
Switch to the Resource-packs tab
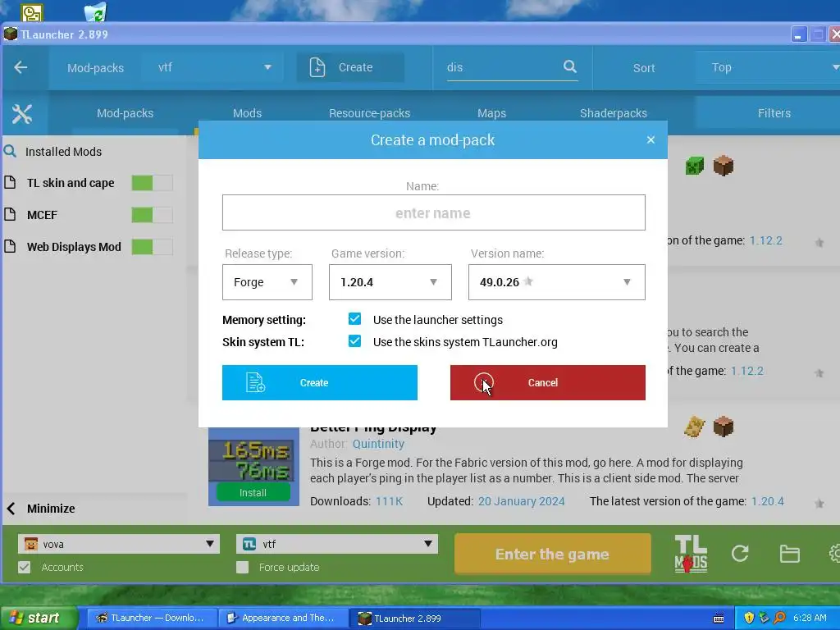369,113
